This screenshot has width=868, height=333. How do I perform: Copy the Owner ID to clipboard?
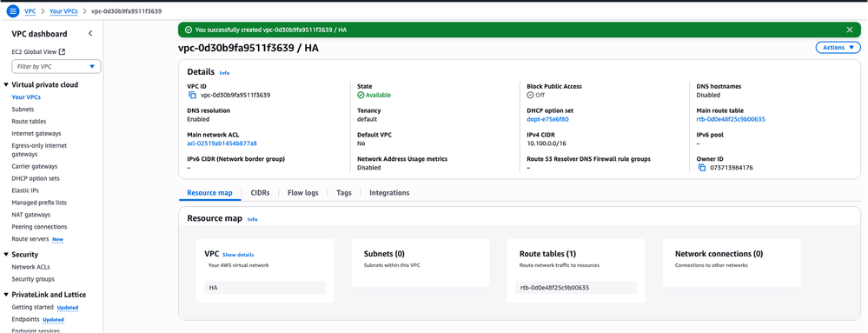[x=702, y=167]
